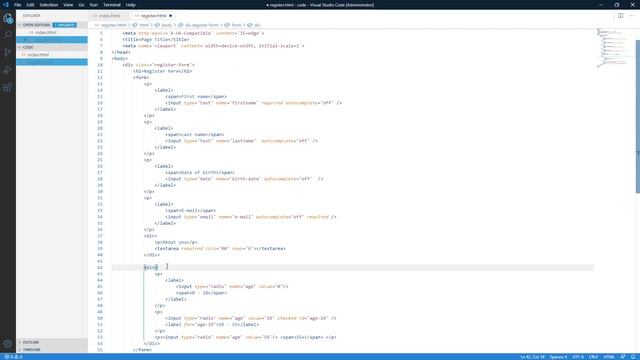Click line 22 lastname input code
This screenshot has width=640, height=360.
(241, 141)
